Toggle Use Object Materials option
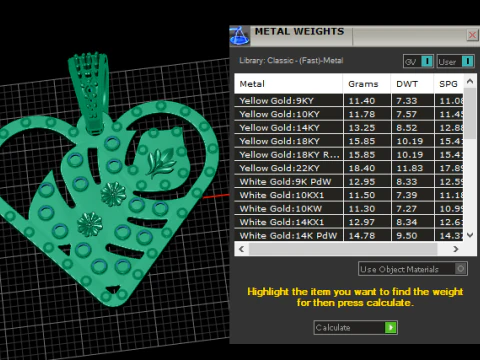The width and height of the screenshot is (480, 360). pyautogui.click(x=413, y=269)
